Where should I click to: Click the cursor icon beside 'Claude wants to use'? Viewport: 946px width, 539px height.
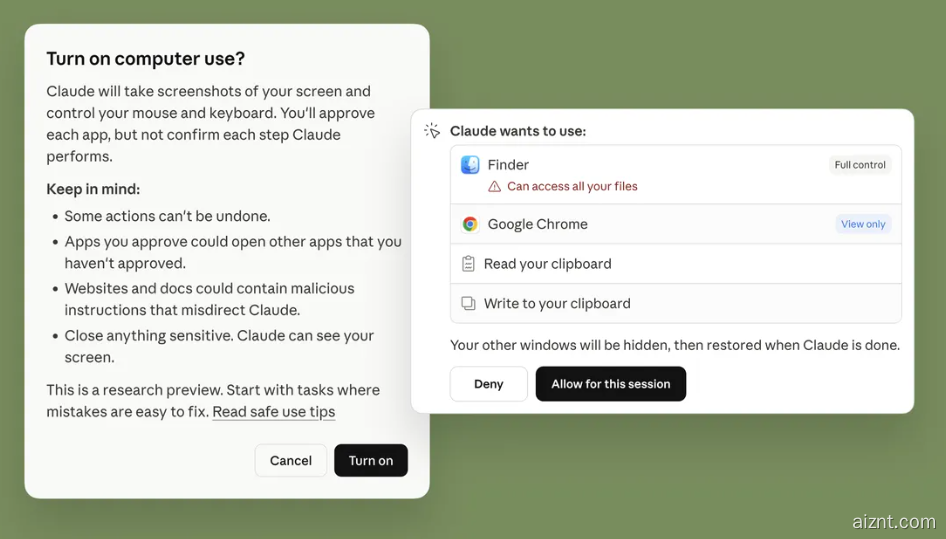(x=432, y=131)
